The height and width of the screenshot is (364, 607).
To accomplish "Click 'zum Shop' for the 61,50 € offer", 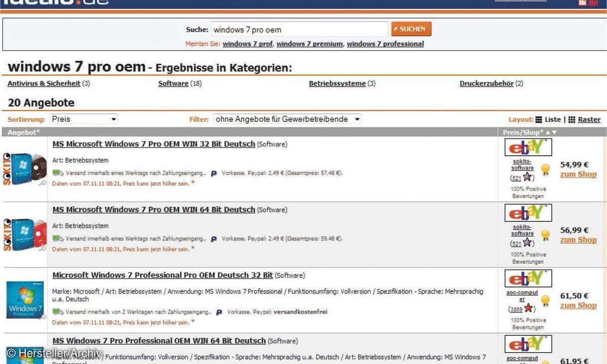I will click(578, 306).
